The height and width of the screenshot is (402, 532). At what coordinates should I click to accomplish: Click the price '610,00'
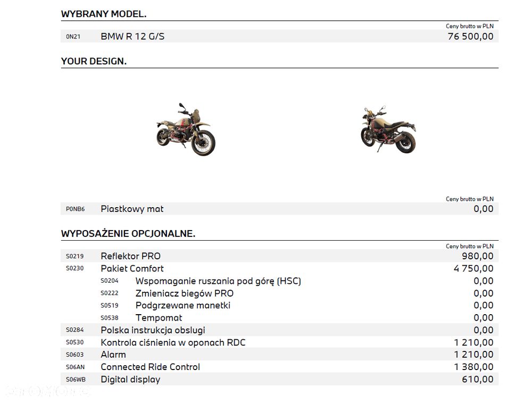pos(477,379)
